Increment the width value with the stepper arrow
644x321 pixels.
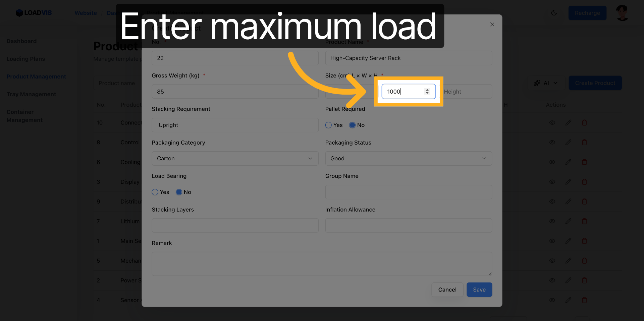[427, 90]
